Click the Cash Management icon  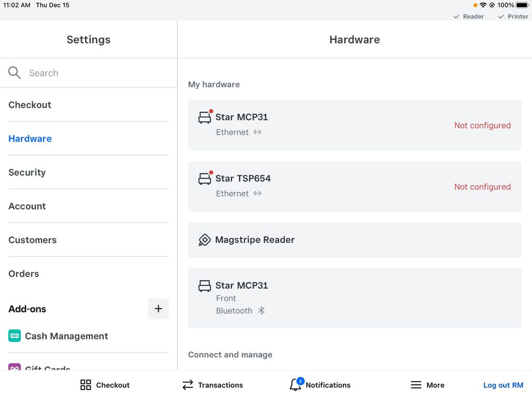14,336
